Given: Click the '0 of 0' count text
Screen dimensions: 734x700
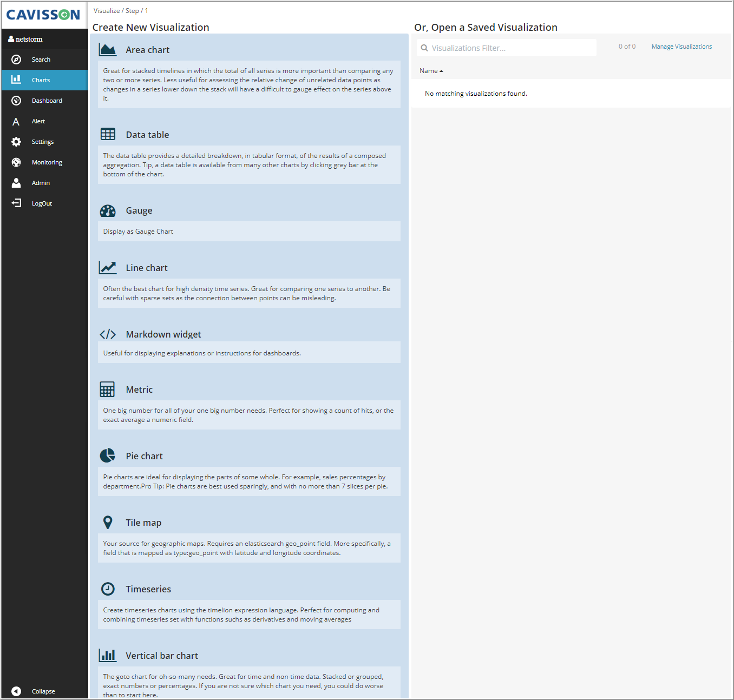Looking at the screenshot, I should 627,47.
